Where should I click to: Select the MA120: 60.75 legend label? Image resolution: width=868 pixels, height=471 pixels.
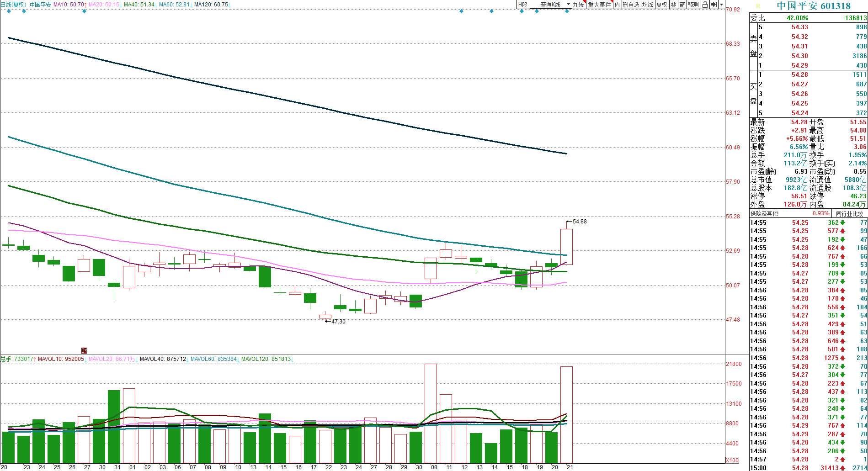point(212,5)
